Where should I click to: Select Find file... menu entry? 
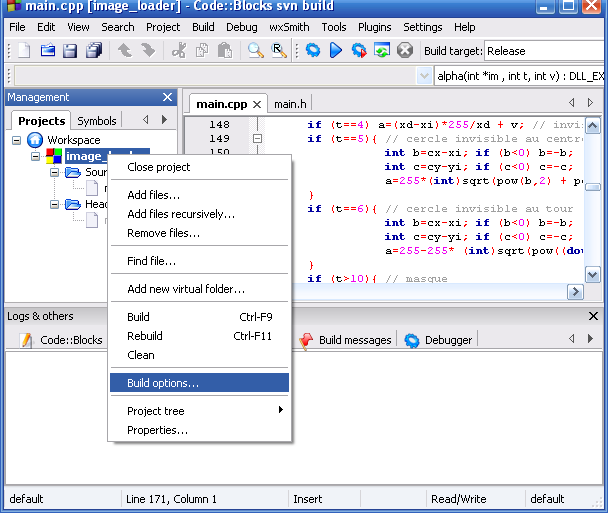coord(199,261)
